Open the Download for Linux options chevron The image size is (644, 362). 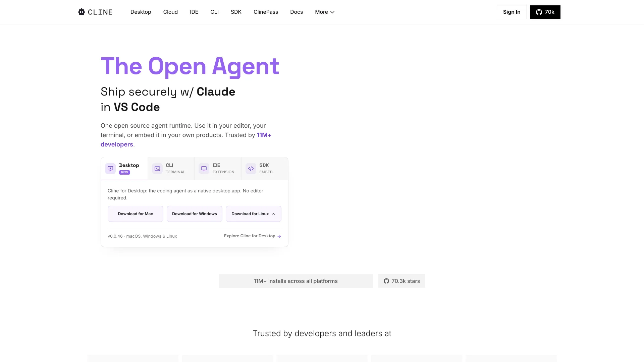(273, 214)
